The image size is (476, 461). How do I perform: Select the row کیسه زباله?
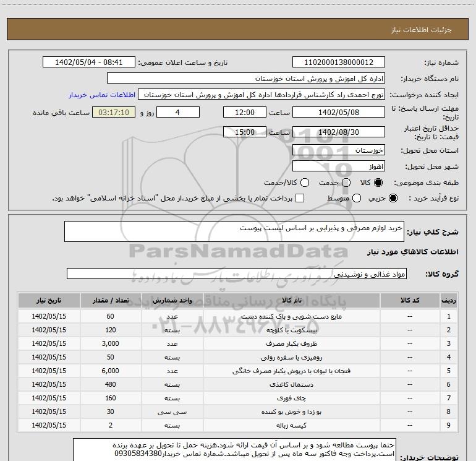(x=238, y=425)
